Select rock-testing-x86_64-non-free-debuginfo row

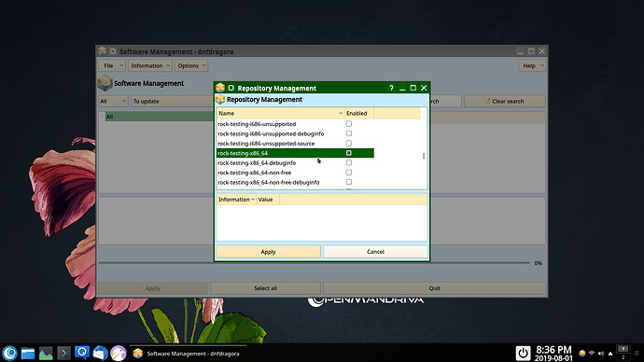[x=295, y=182]
